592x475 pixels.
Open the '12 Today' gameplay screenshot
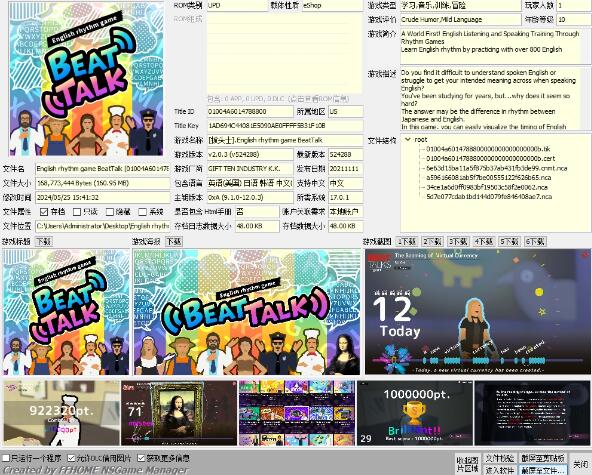[478, 312]
